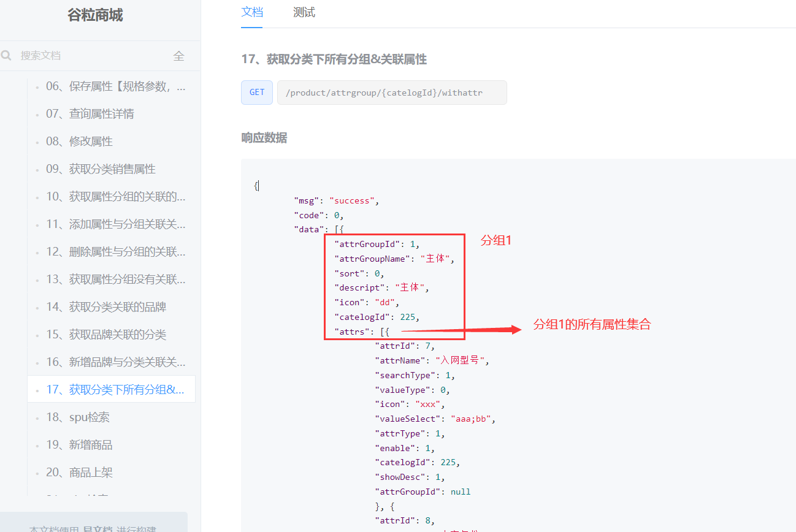
Task: Click the "attrId": 8 line
Action: click(x=405, y=520)
